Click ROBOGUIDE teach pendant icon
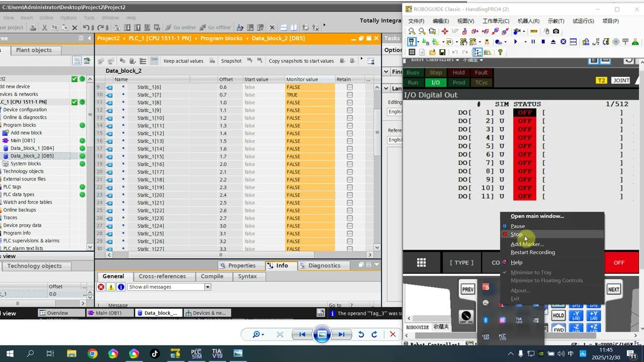 coord(412,42)
